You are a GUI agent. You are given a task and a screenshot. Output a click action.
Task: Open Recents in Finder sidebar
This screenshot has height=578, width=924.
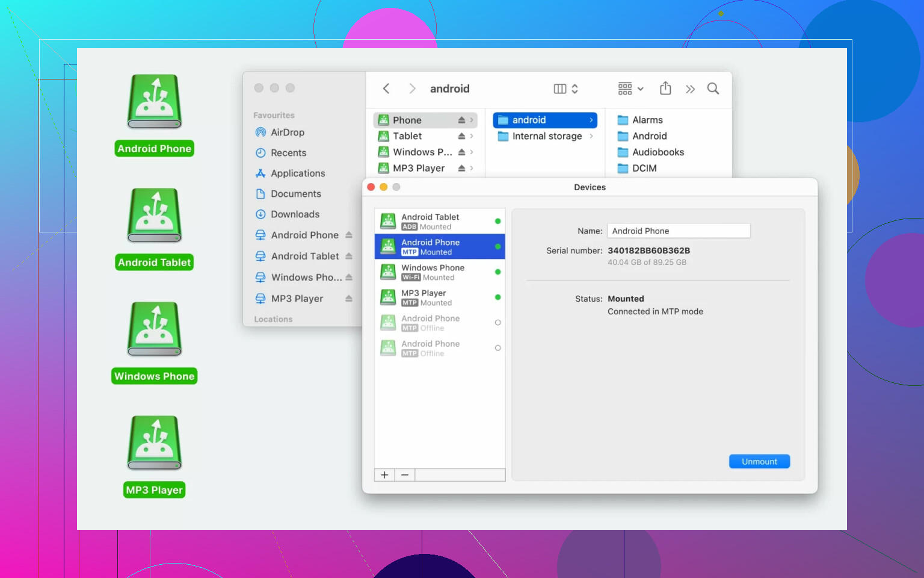pos(288,153)
